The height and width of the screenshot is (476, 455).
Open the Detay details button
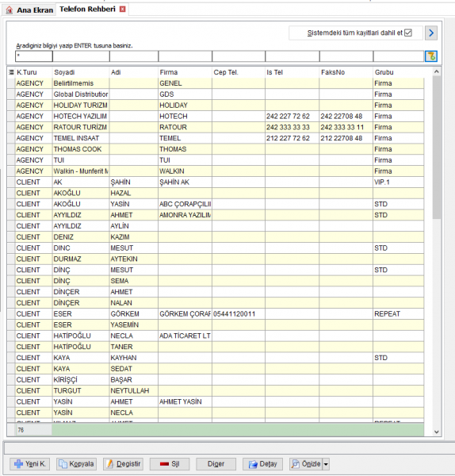tap(262, 464)
